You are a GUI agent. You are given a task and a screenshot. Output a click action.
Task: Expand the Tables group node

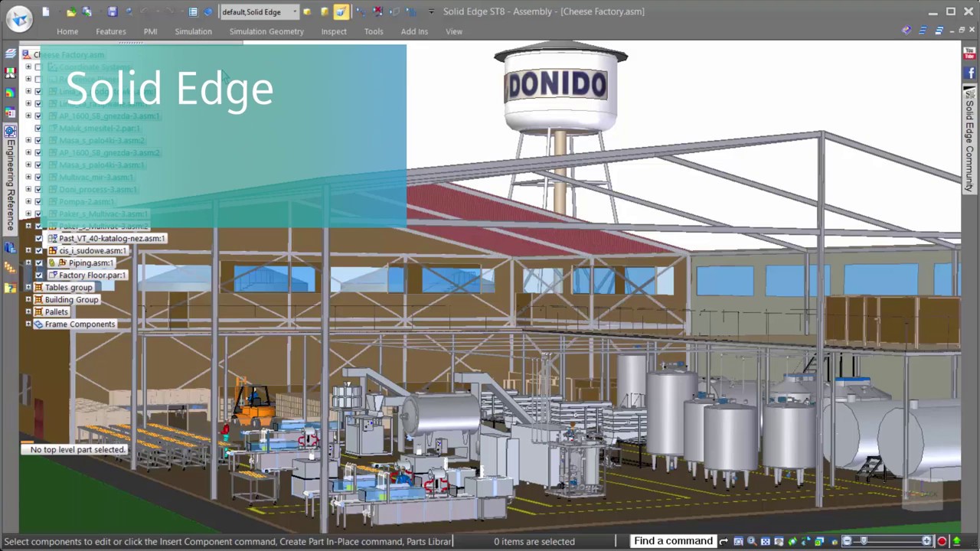pyautogui.click(x=28, y=287)
